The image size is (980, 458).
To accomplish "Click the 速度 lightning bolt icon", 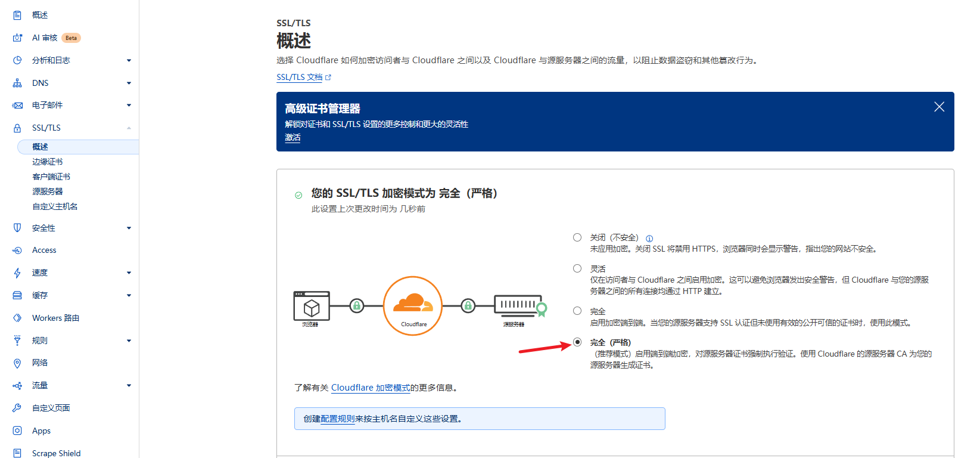I will 17,273.
